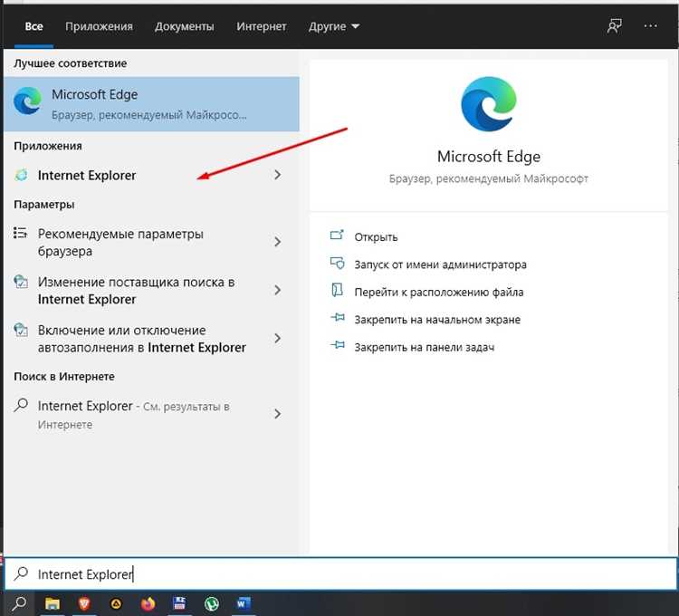Open File Explorer from the taskbar
This screenshot has height=616, width=679.
tap(53, 602)
